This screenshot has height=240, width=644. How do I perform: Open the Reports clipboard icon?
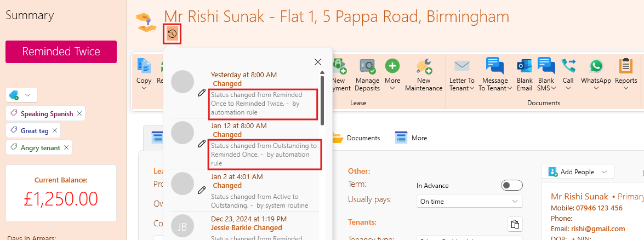(x=626, y=66)
